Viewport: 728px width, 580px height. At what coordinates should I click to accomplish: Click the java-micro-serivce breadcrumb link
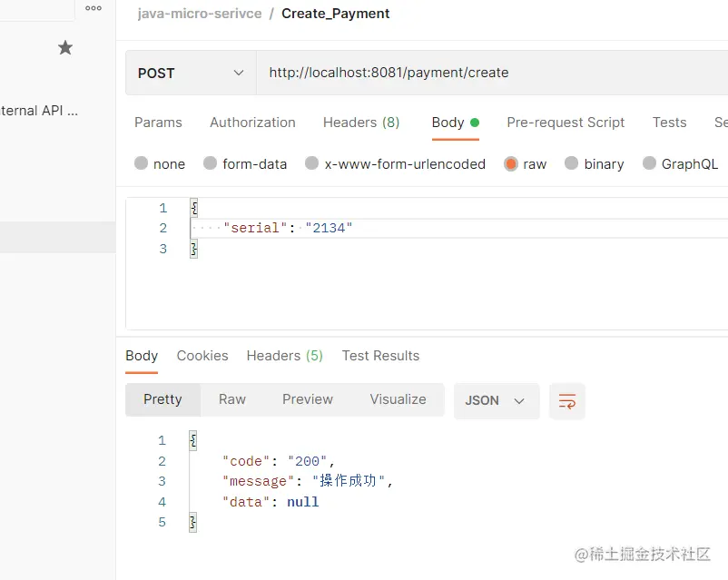pos(200,14)
